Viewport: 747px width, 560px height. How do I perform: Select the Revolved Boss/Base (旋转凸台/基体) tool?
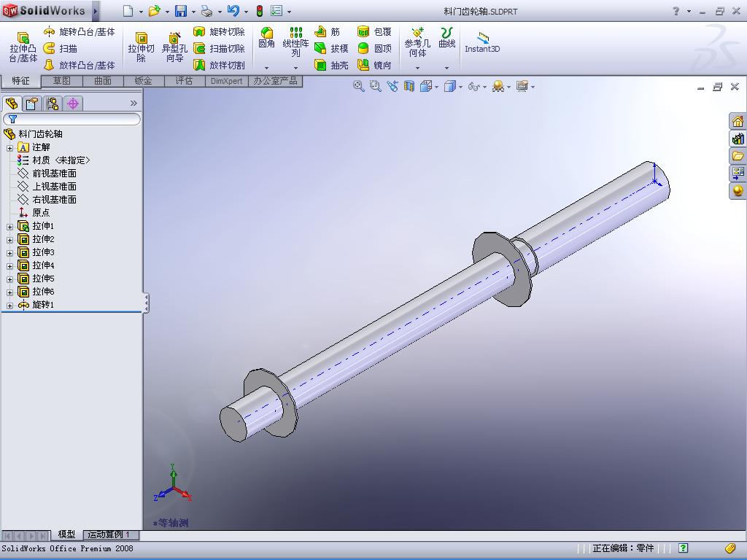click(x=79, y=32)
